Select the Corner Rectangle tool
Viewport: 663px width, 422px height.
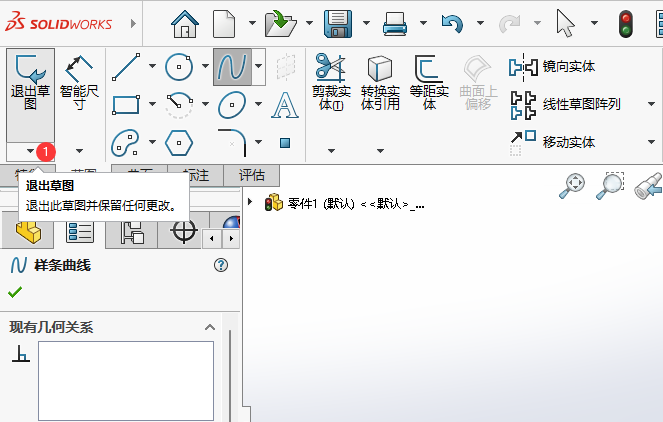(x=126, y=104)
